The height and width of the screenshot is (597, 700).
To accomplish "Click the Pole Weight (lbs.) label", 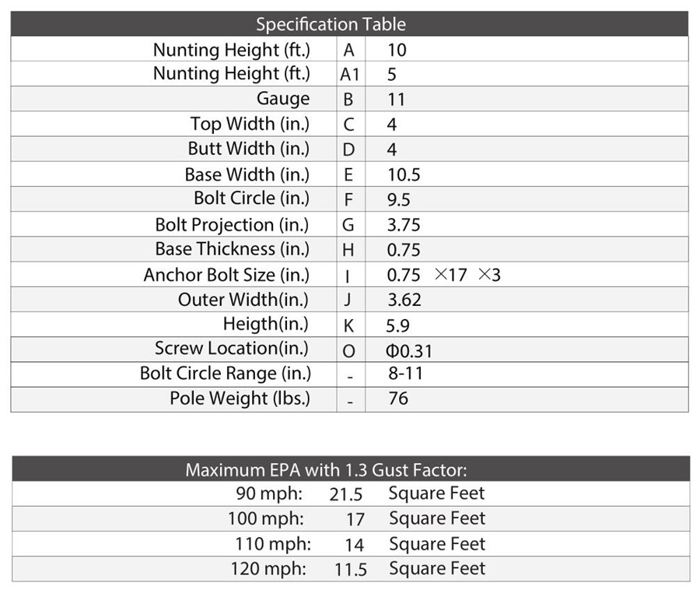I will pyautogui.click(x=240, y=399).
